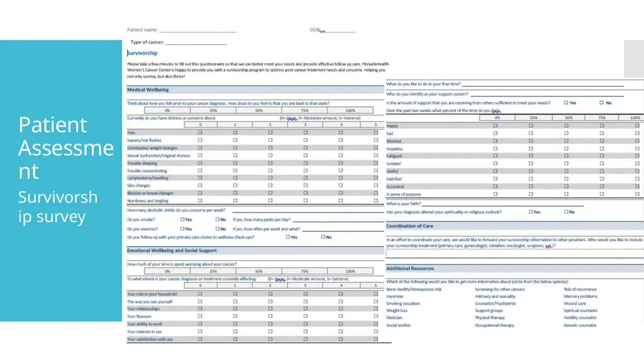The width and height of the screenshot is (644, 362).
Task: Check Yes for diagnosis altered spirituality question
Action: (531, 212)
